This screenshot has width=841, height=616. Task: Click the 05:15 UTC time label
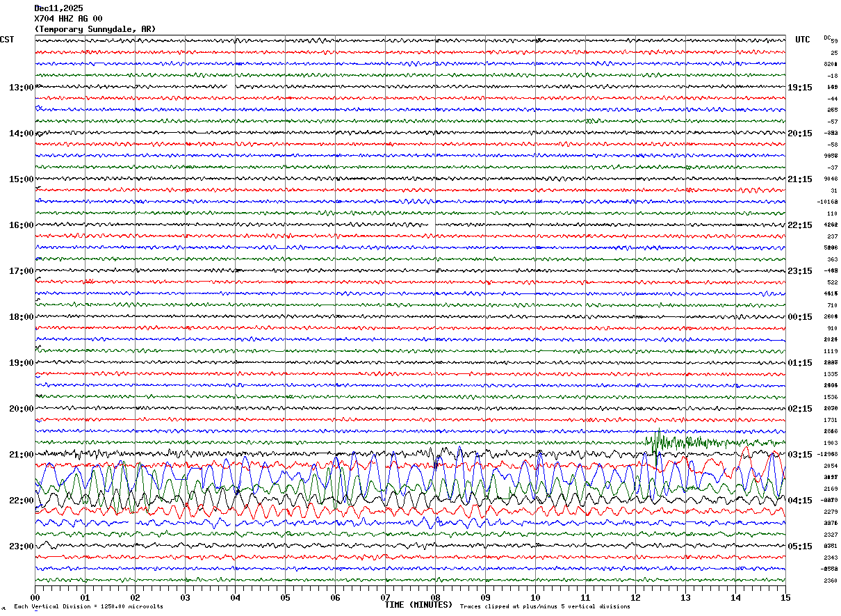click(x=799, y=546)
